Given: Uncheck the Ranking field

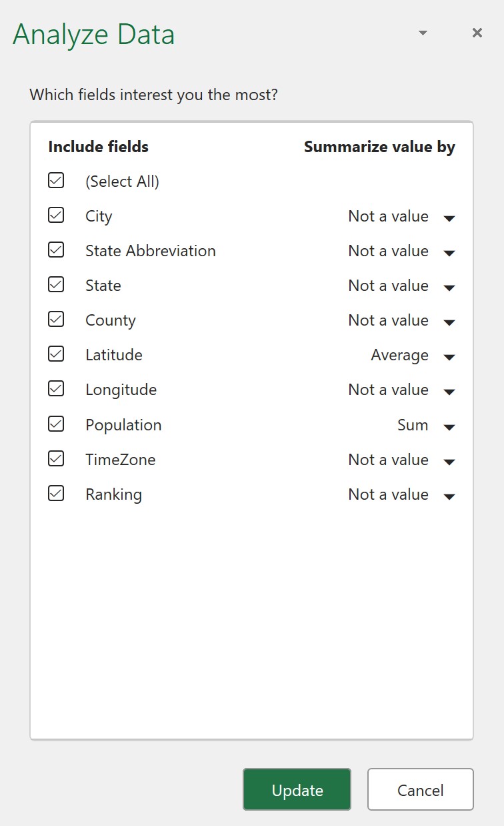Looking at the screenshot, I should 56,493.
